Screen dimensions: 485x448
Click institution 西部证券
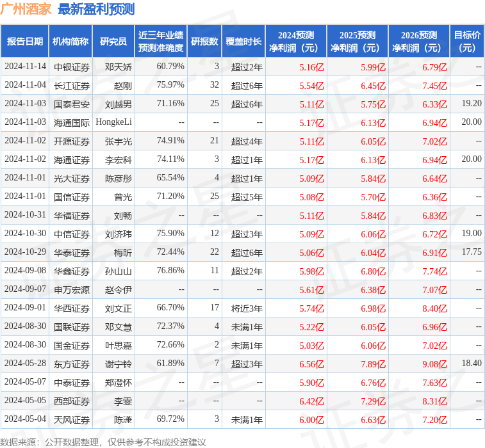click(72, 401)
